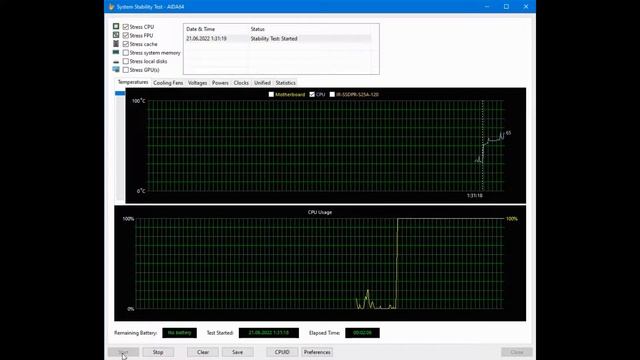This screenshot has height=360, width=640.
Task: Select the Stability Test Started log row
Action: (x=278, y=38)
